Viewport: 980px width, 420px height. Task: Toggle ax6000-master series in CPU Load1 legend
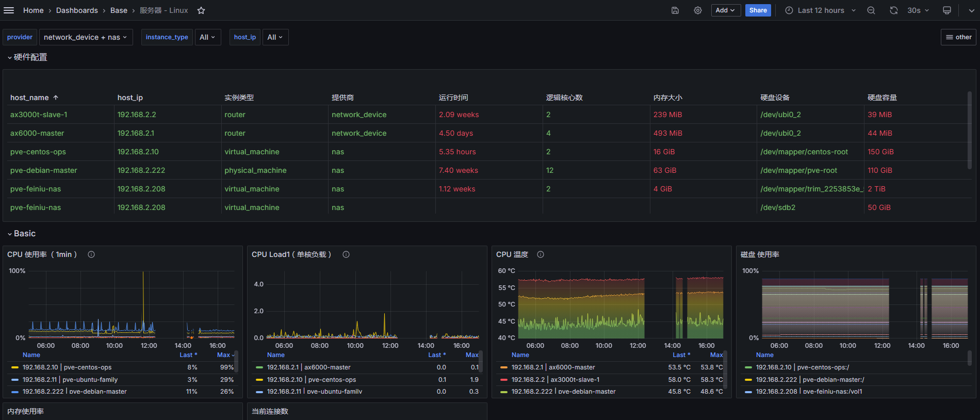[x=308, y=367]
